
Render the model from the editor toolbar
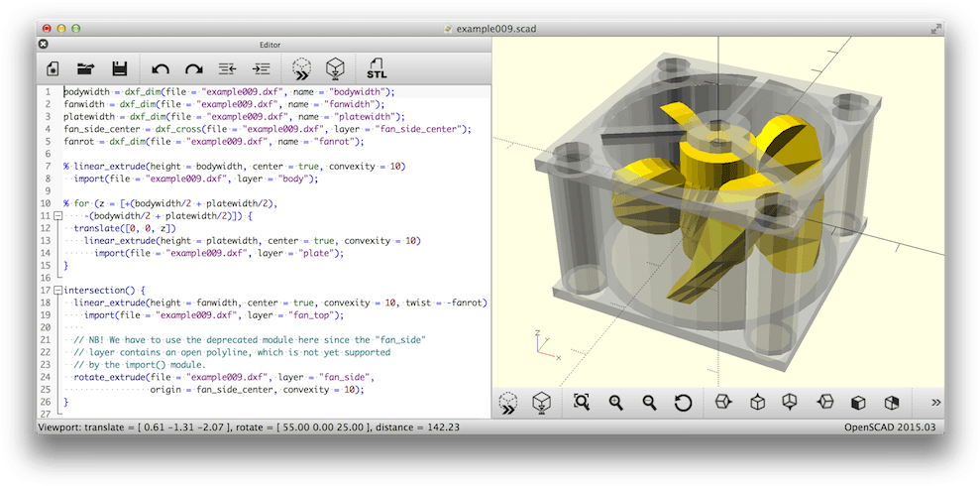pyautogui.click(x=336, y=69)
